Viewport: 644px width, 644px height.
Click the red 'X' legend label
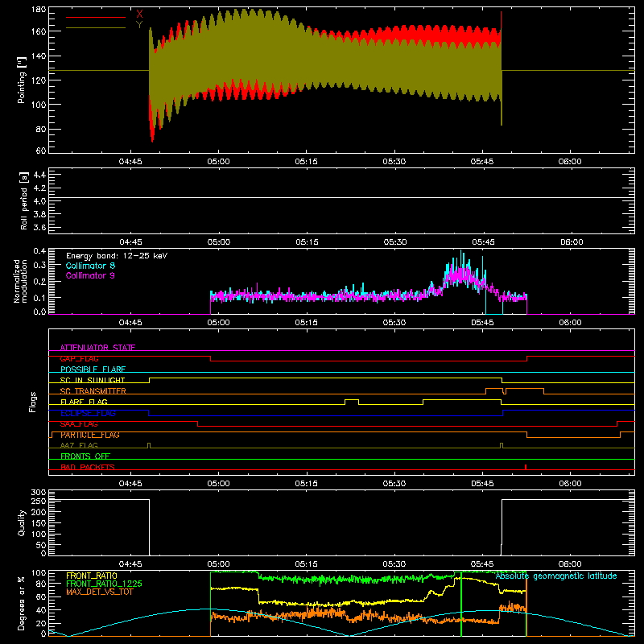[x=139, y=14]
